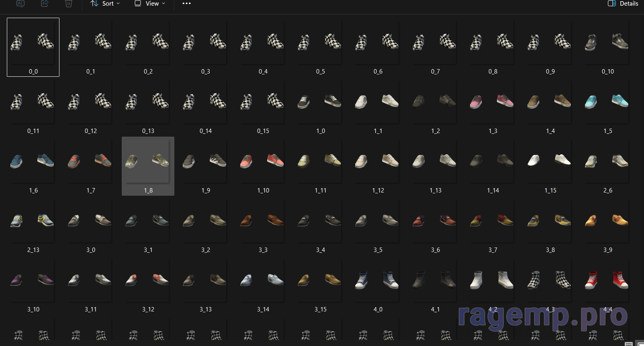644x346 pixels.
Task: Click the Rename icon in toolbar
Action: point(20,4)
